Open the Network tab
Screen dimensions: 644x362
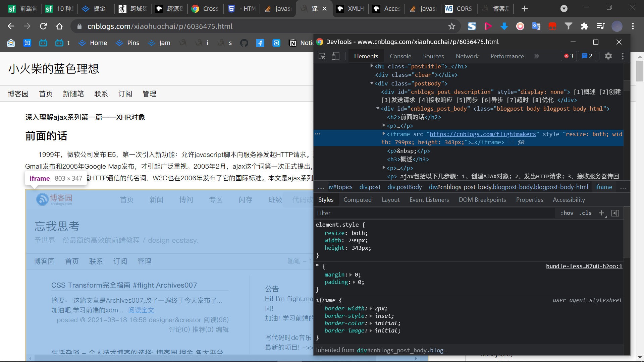point(467,56)
